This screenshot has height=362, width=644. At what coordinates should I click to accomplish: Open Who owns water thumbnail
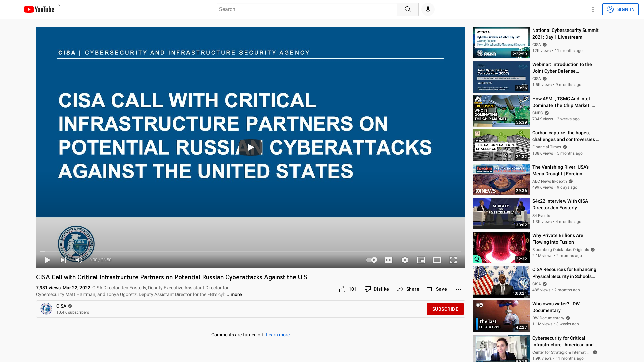[501, 316]
